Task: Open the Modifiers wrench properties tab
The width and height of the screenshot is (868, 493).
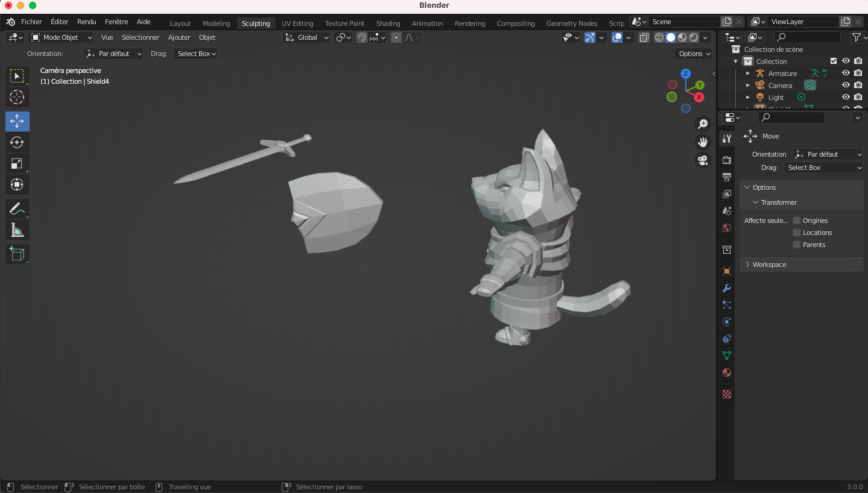Action: click(x=727, y=288)
